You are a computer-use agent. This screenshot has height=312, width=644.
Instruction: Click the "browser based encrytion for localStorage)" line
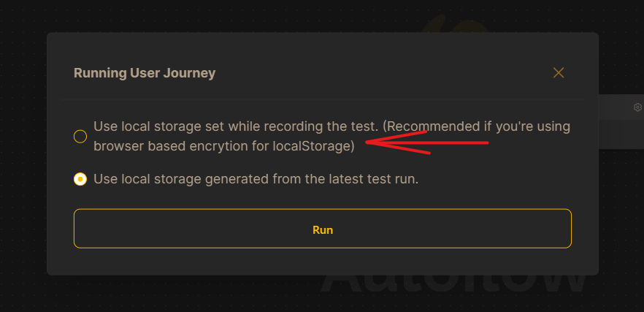(224, 145)
